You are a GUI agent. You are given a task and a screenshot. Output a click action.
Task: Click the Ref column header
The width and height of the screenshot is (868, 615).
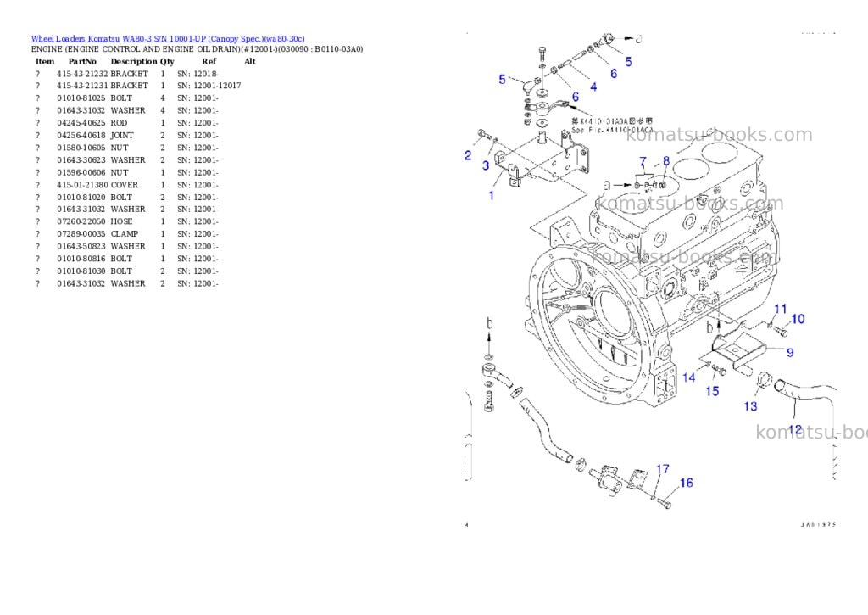(209, 61)
